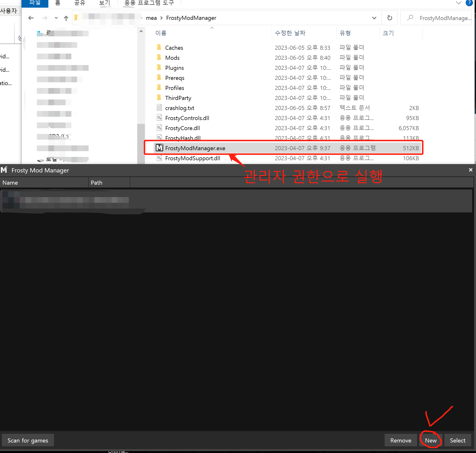The image size is (476, 453).
Task: Close the Frosty Mod Manager dialog
Action: pyautogui.click(x=470, y=170)
